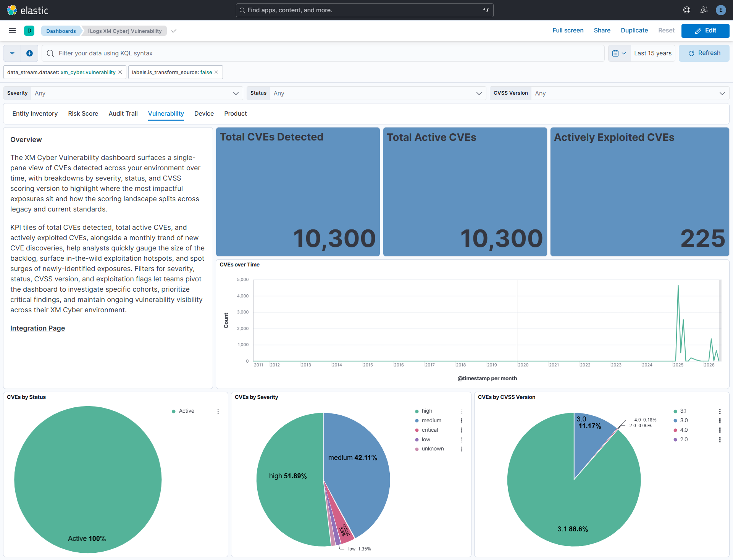Remove the labels.is_transform_source filter pill

(216, 72)
